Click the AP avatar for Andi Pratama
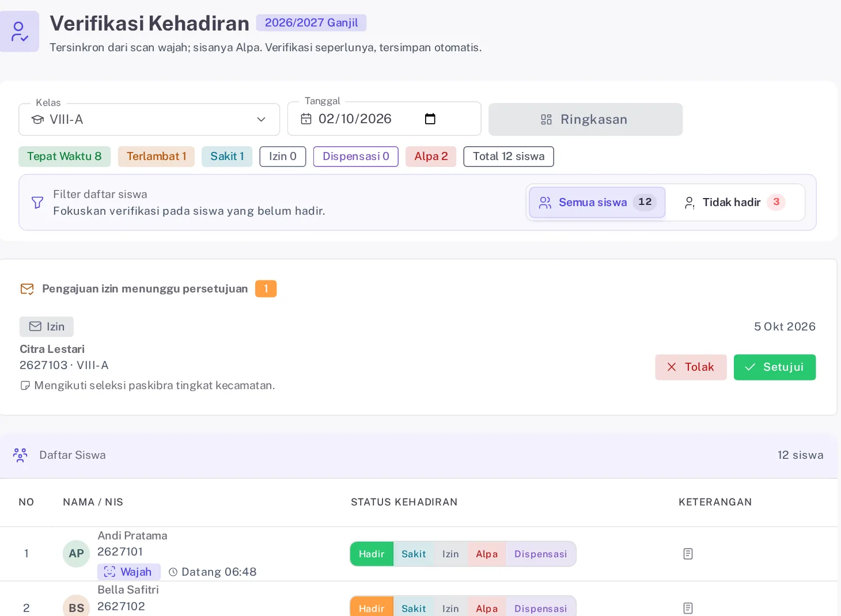This screenshot has width=841, height=616. (x=77, y=554)
